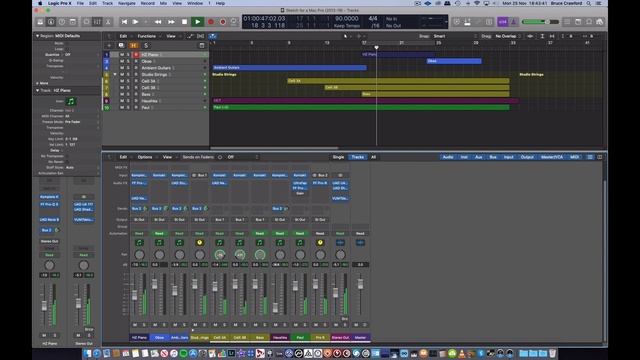Open Logic Pro X menu in menu bar
Viewport: 640px width, 360px height.
(60, 3)
